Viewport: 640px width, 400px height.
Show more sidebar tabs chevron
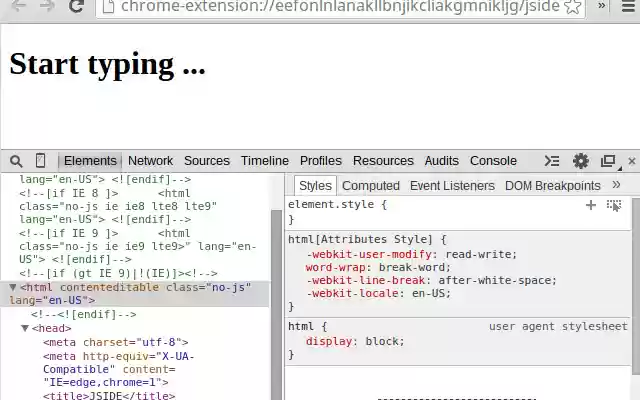[616, 185]
